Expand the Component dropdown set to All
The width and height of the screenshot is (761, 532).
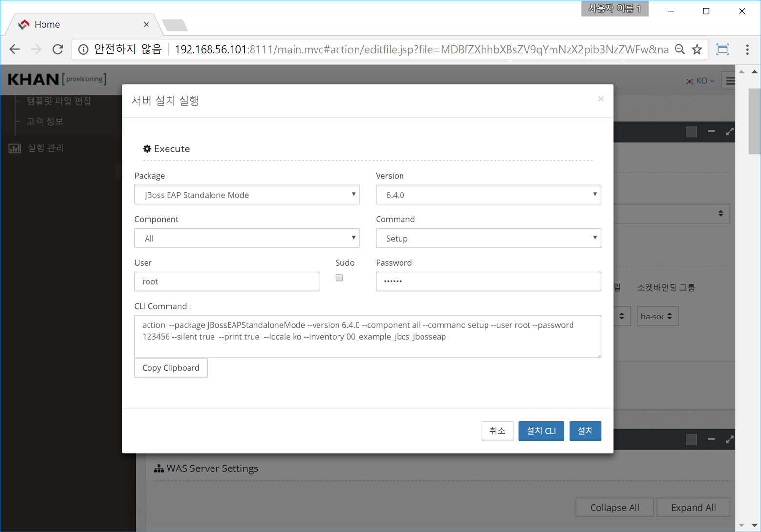[247, 238]
